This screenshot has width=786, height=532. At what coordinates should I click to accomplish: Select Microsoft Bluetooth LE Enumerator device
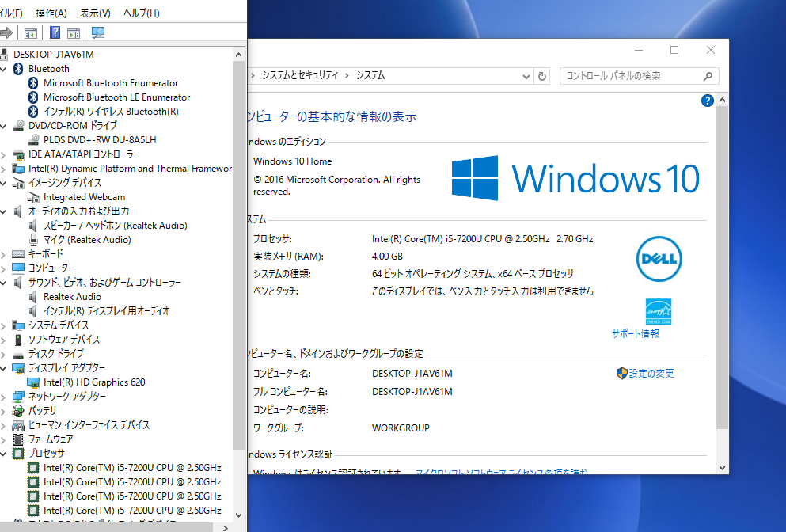click(x=116, y=97)
